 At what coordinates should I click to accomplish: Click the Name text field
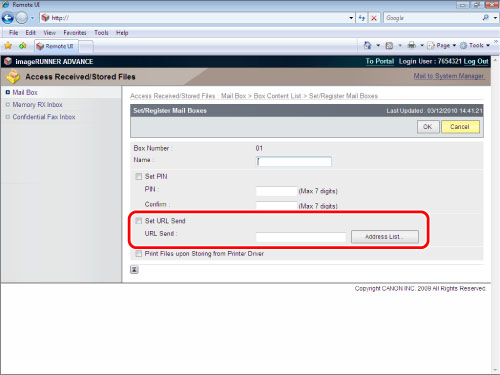click(x=294, y=162)
